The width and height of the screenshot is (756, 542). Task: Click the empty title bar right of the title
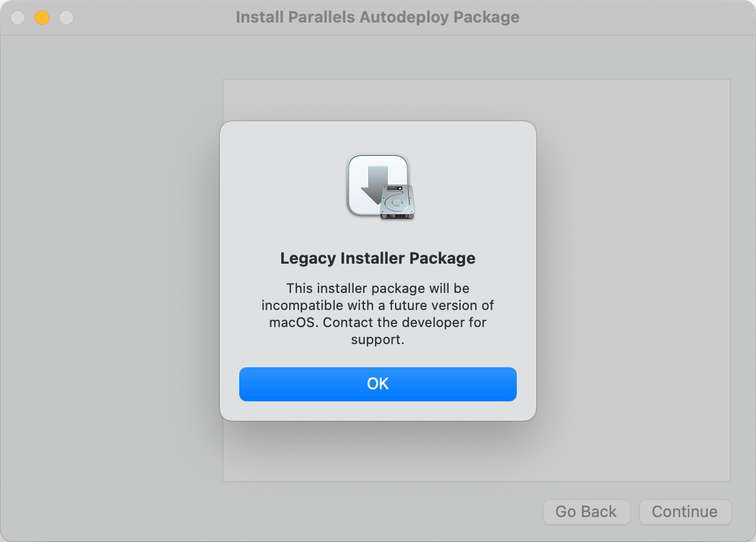[633, 17]
